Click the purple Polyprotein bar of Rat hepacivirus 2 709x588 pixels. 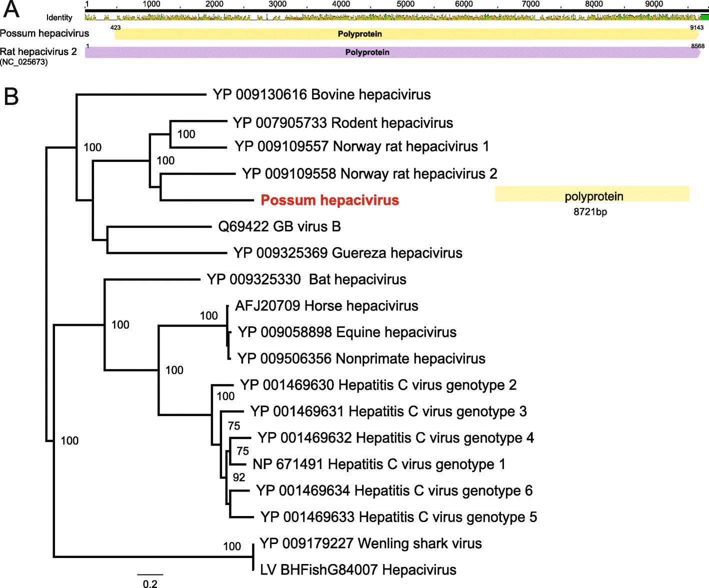(x=392, y=52)
